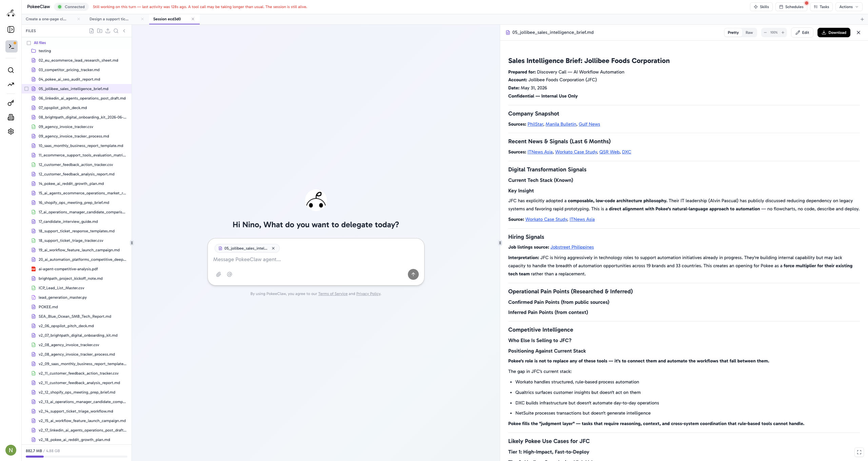Search files in Files panel

click(116, 31)
